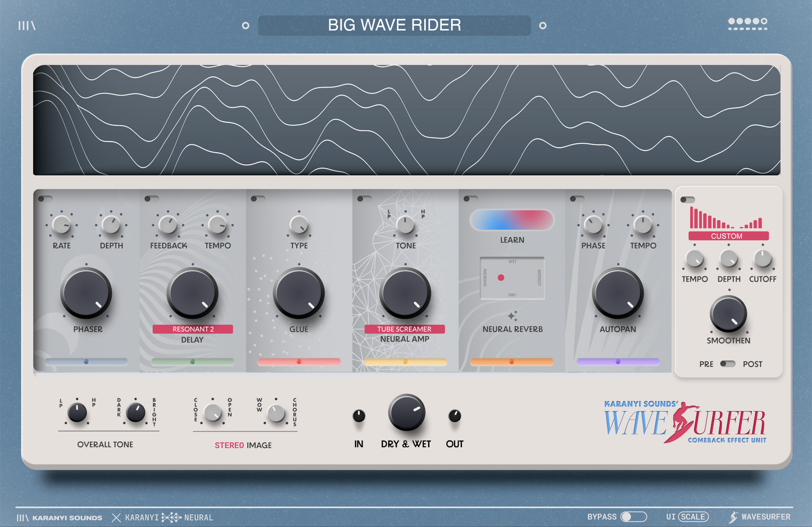The width and height of the screenshot is (812, 527).
Task: Click the sparkle icon above Neural Reverb
Action: point(512,316)
